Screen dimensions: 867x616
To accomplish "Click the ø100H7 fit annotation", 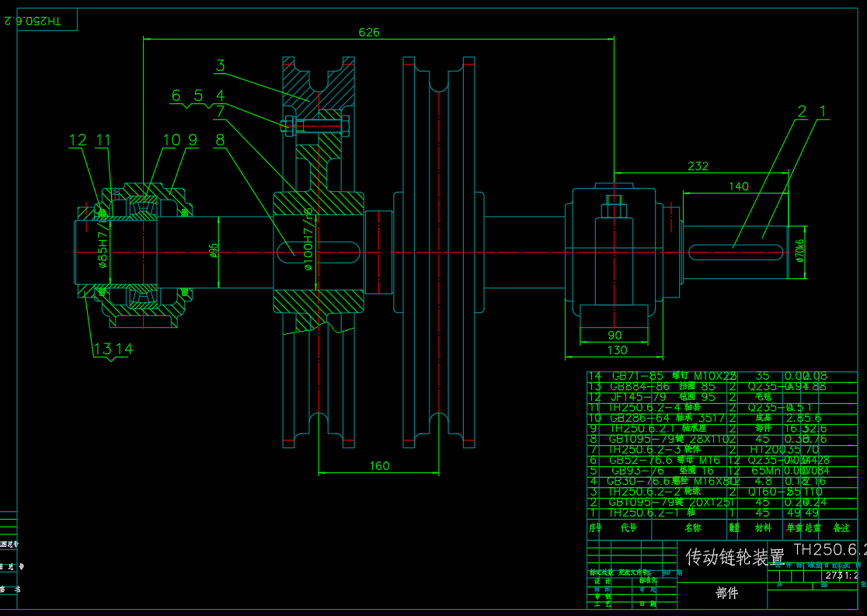I will [308, 239].
